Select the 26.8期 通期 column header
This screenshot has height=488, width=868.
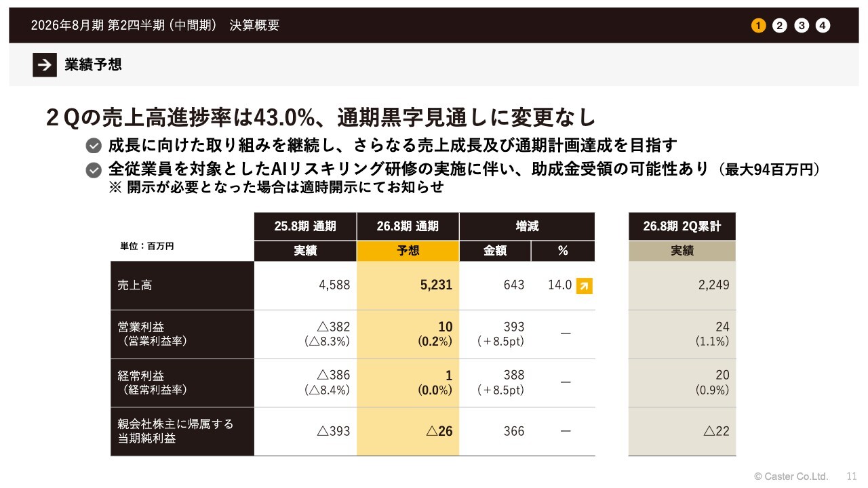408,226
